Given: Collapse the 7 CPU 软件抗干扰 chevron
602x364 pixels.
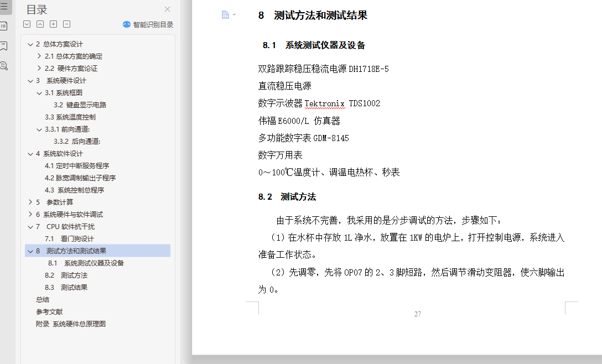Looking at the screenshot, I should [30, 227].
